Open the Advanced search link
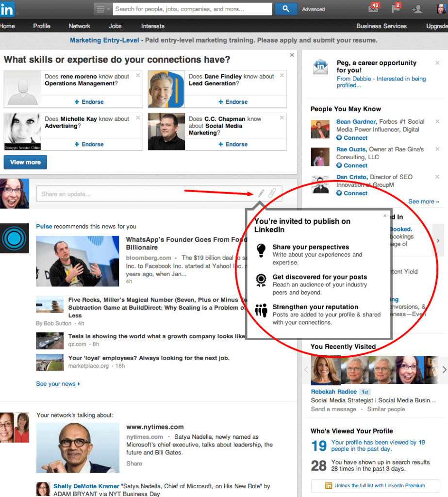The height and width of the screenshot is (497, 448). 313,10
